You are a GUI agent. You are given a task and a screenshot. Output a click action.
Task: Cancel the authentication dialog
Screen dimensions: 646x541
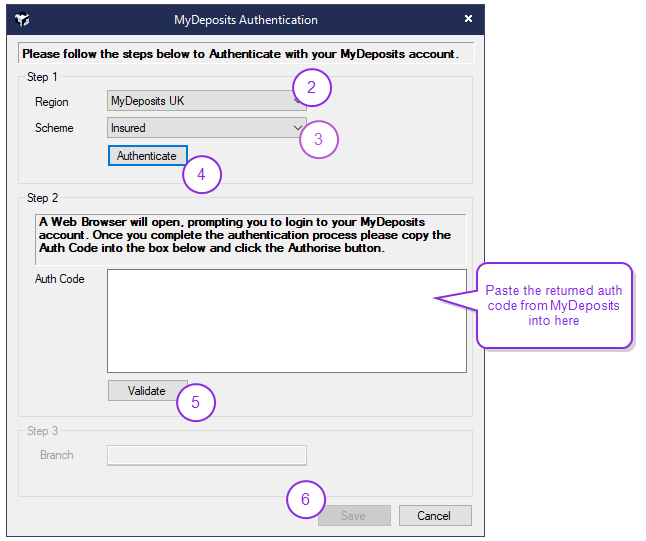point(435,516)
